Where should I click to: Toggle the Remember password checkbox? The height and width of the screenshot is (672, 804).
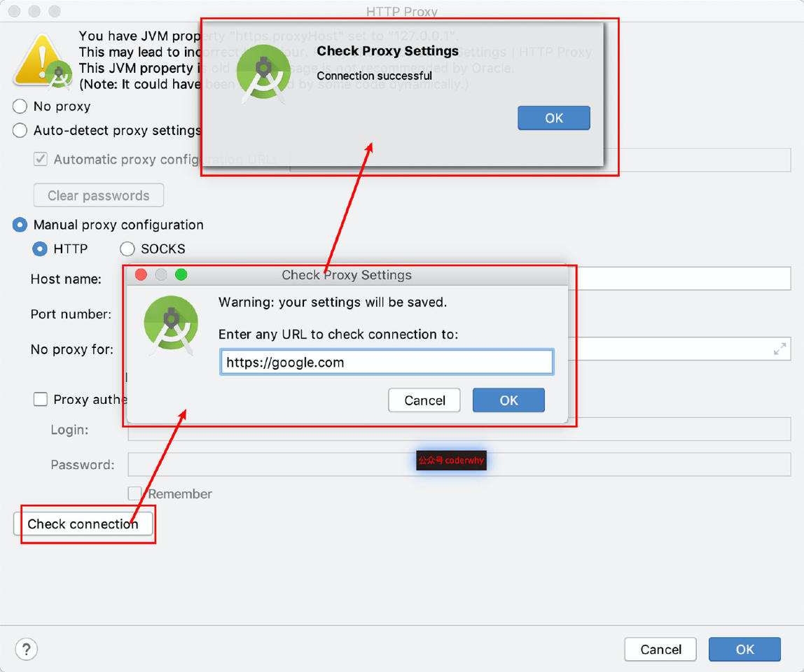click(135, 493)
